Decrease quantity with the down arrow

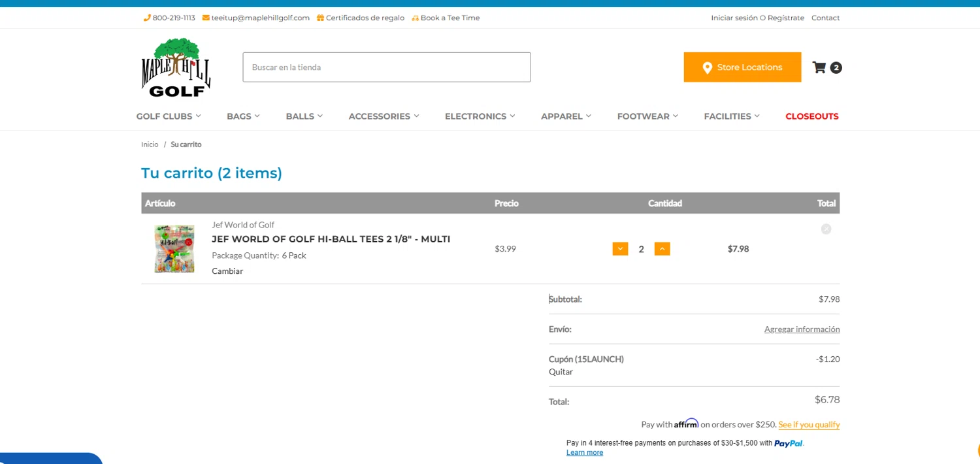click(x=620, y=249)
